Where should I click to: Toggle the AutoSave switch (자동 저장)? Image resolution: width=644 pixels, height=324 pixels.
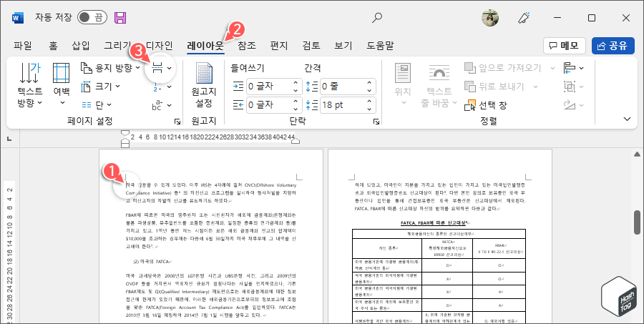pyautogui.click(x=92, y=17)
